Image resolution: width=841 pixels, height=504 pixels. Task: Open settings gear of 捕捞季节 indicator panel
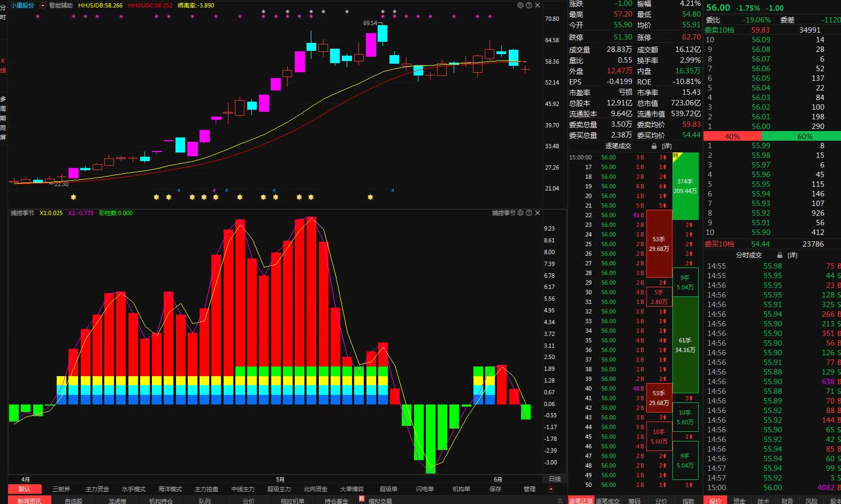[520, 213]
